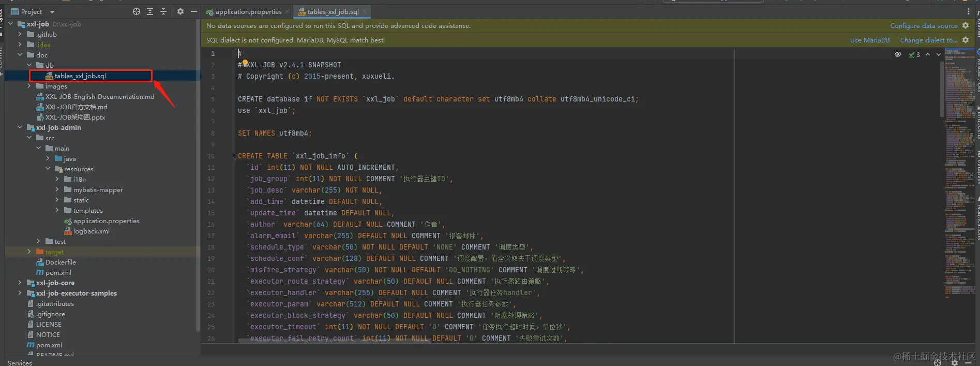Viewport: 980px width, 366px height.
Task: Hide the Project tool window with minus icon
Action: 194,11
